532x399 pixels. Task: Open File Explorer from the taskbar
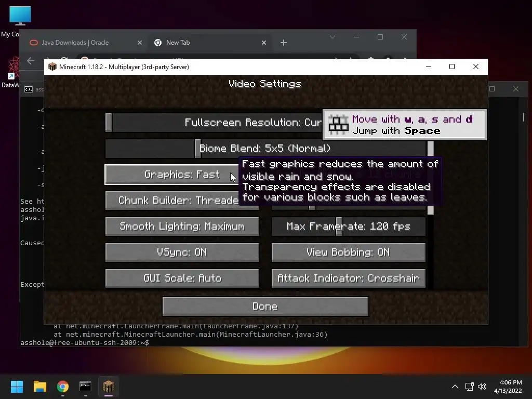point(39,387)
